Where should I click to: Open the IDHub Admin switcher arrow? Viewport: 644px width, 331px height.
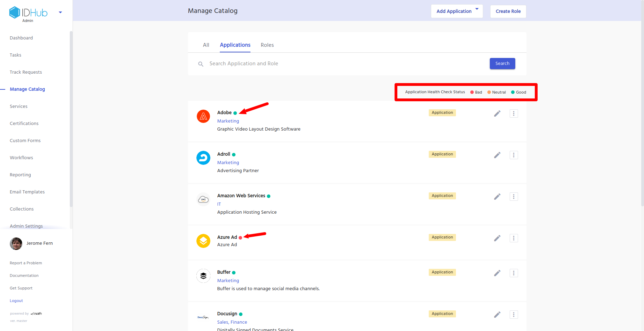pyautogui.click(x=60, y=13)
